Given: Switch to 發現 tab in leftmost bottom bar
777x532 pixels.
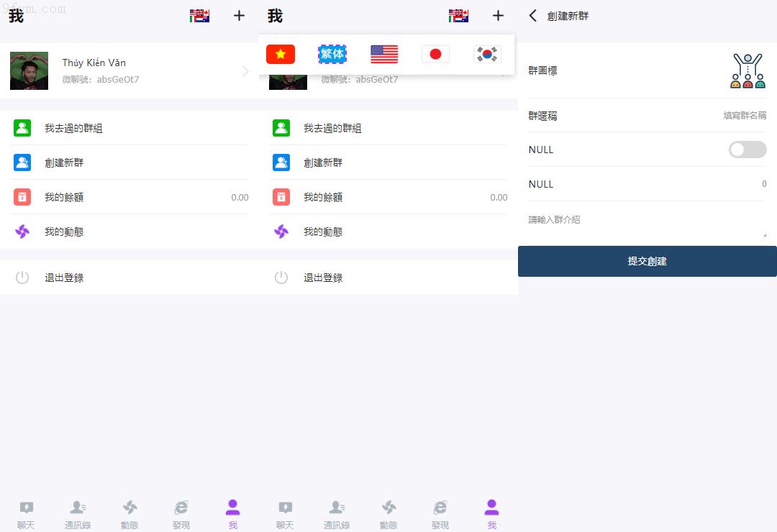Looking at the screenshot, I should [181, 514].
